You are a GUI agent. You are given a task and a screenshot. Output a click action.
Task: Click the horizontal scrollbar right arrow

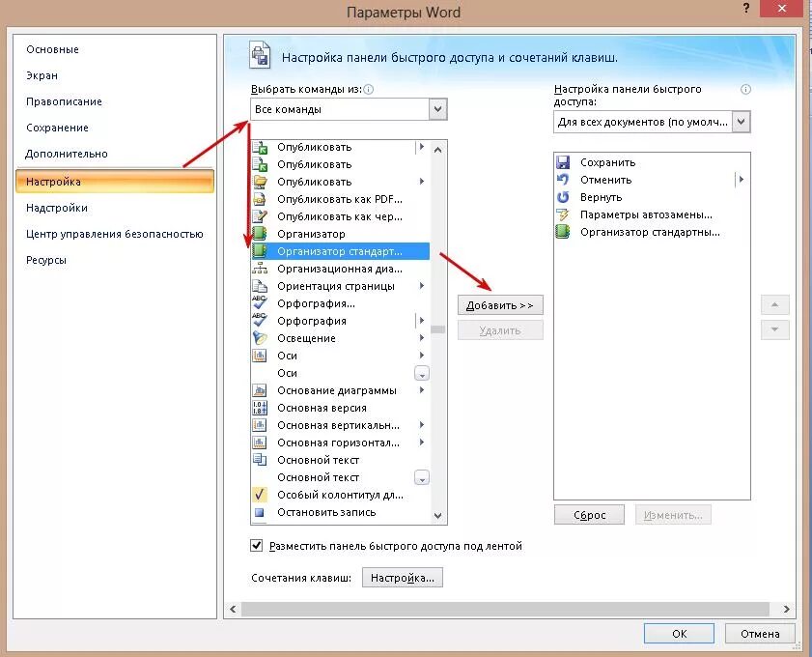787,610
